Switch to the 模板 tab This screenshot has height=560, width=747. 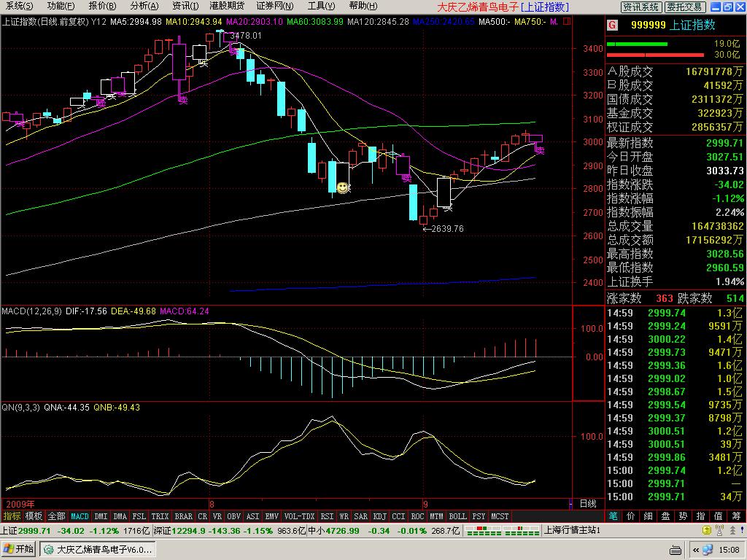pos(34,516)
